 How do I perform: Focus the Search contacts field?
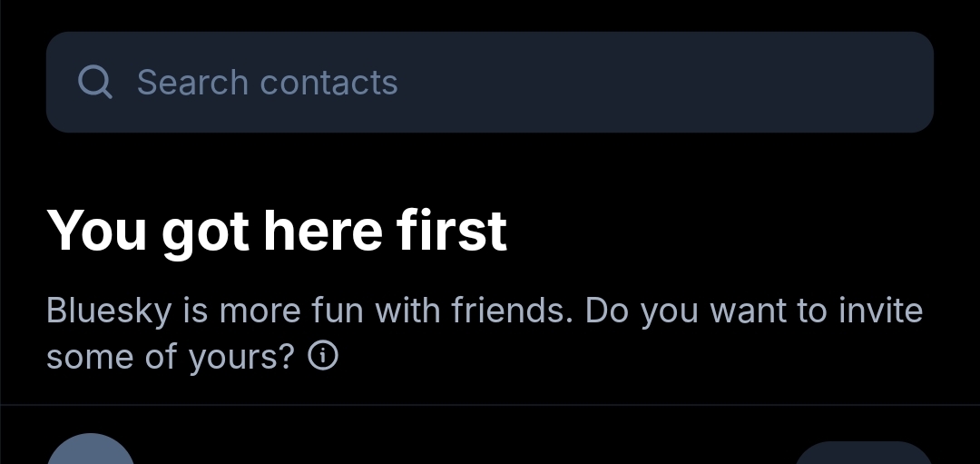click(490, 83)
